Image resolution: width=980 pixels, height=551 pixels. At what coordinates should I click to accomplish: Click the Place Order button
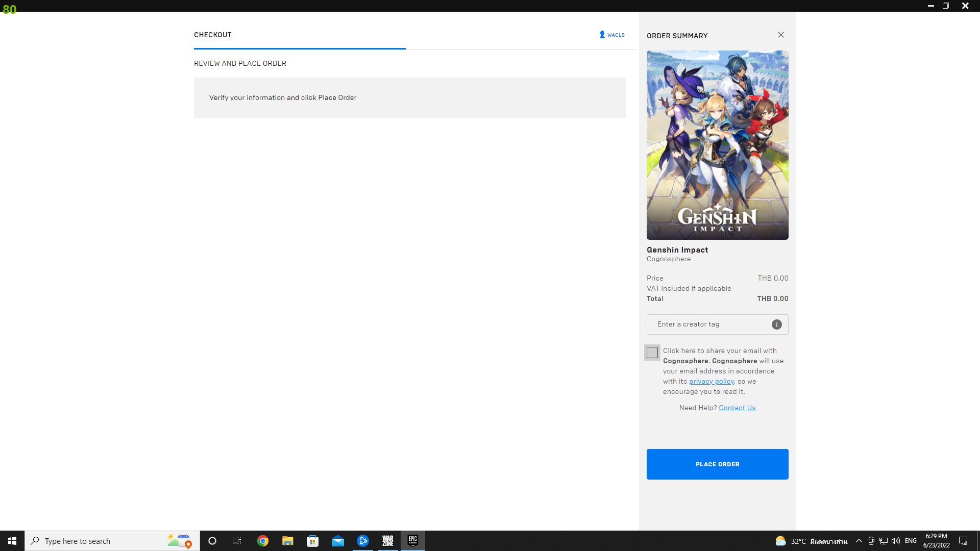point(717,464)
